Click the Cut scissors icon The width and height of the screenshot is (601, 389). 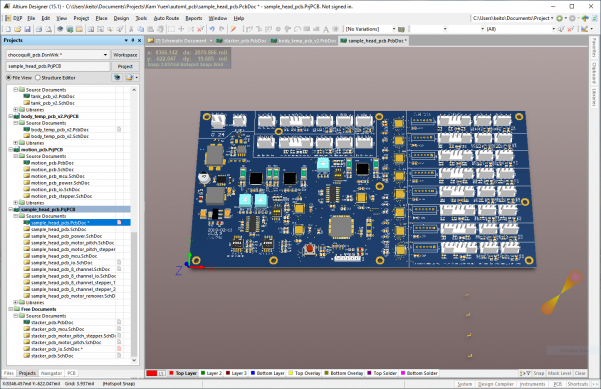pyautogui.click(x=131, y=29)
